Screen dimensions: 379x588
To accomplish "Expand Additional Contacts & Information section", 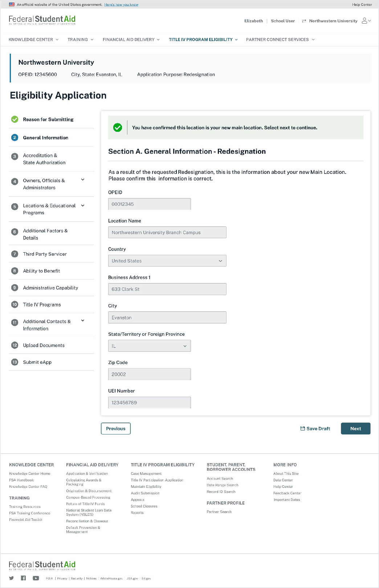I will (83, 320).
